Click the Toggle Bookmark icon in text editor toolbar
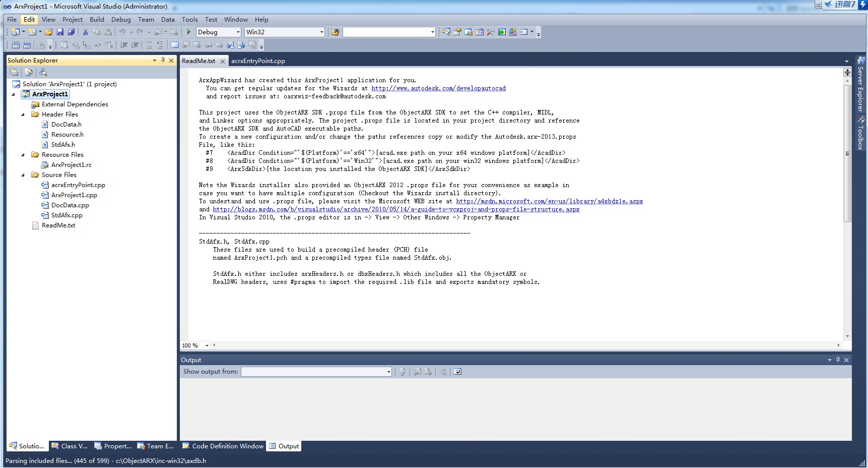 175,45
